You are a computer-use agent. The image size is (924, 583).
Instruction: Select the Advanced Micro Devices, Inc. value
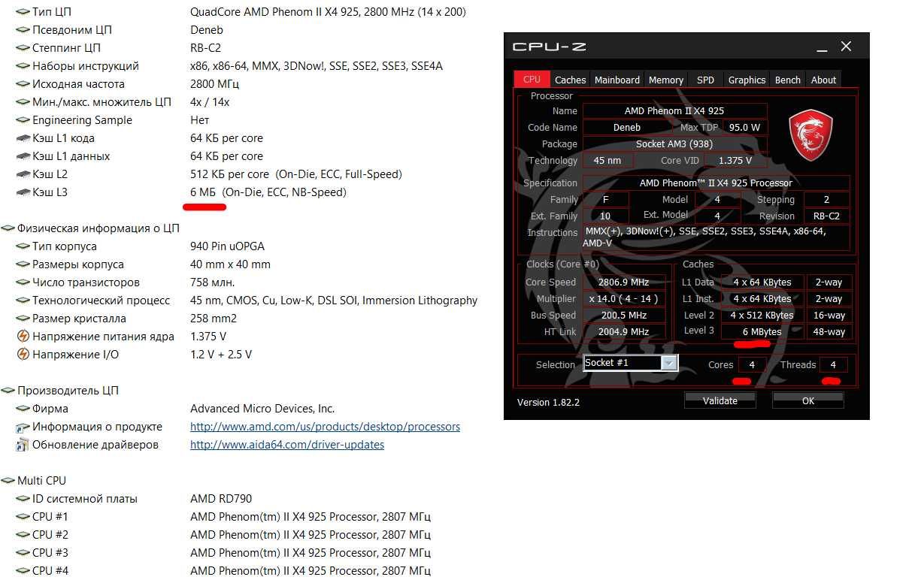tap(262, 409)
